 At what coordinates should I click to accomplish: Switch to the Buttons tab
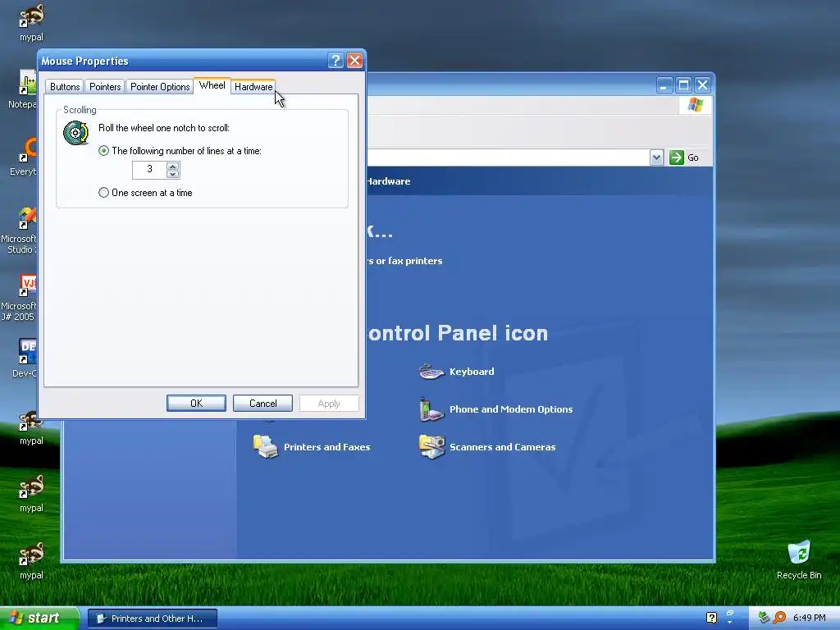(x=65, y=87)
